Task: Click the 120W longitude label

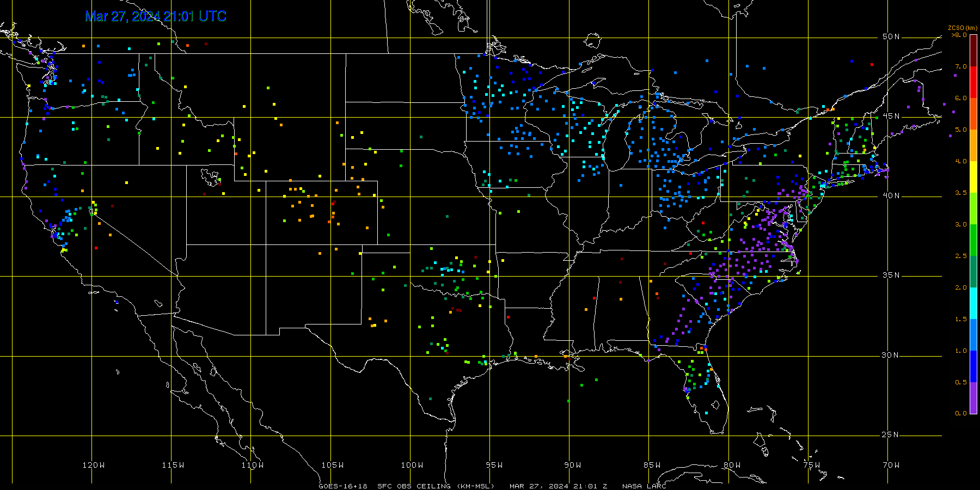Action: (94, 465)
